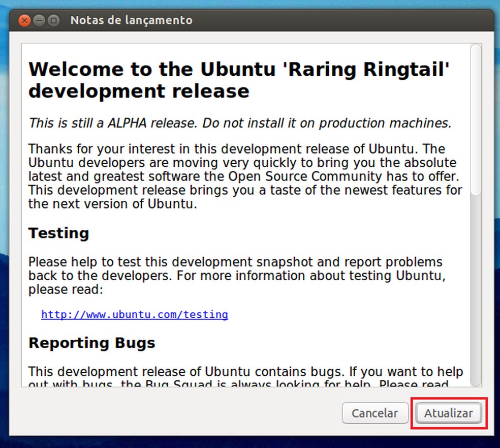Click the Reporting Bugs heading
This screenshot has width=500, height=448.
92,343
